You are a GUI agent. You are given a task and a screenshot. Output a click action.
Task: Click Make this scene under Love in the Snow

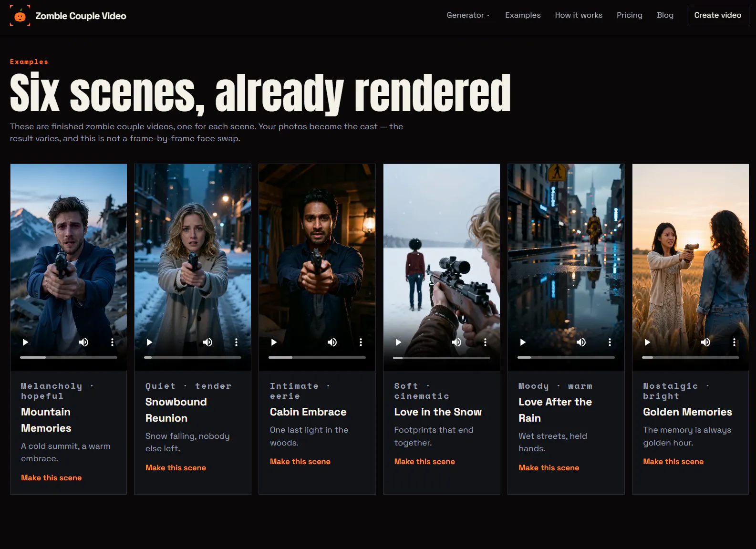(x=425, y=461)
